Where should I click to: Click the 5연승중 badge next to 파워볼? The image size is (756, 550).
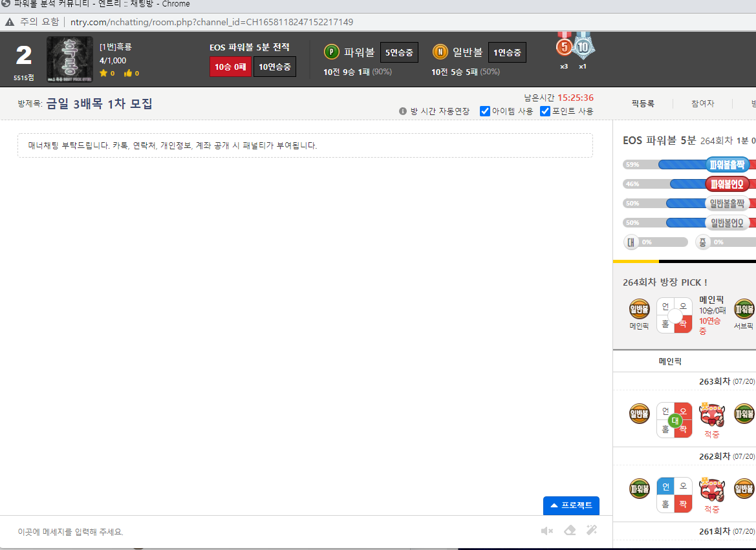pos(399,52)
